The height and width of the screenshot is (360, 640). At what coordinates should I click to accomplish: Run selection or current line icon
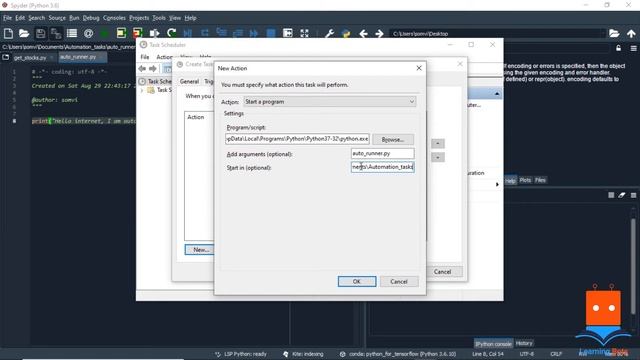pos(154,33)
